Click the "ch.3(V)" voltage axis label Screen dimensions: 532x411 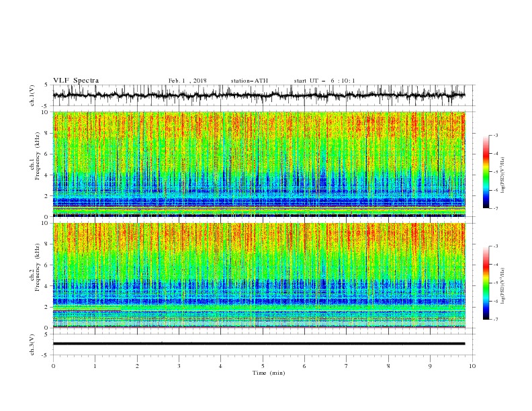[32, 345]
